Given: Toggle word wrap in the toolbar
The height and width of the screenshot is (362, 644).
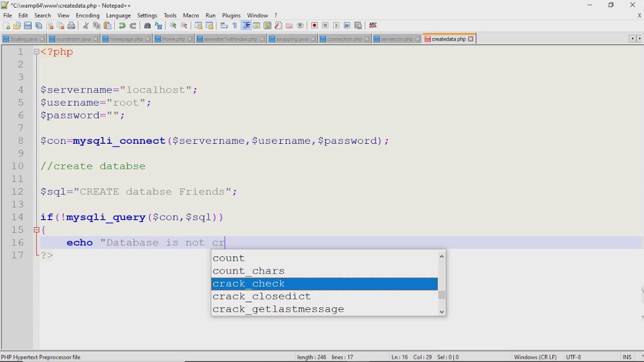Looking at the screenshot, I should tap(223, 26).
